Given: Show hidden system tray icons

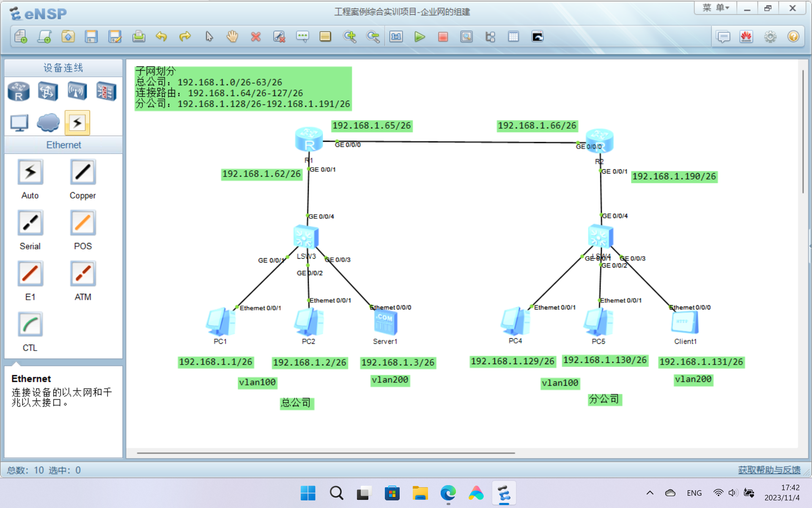Looking at the screenshot, I should (x=650, y=493).
